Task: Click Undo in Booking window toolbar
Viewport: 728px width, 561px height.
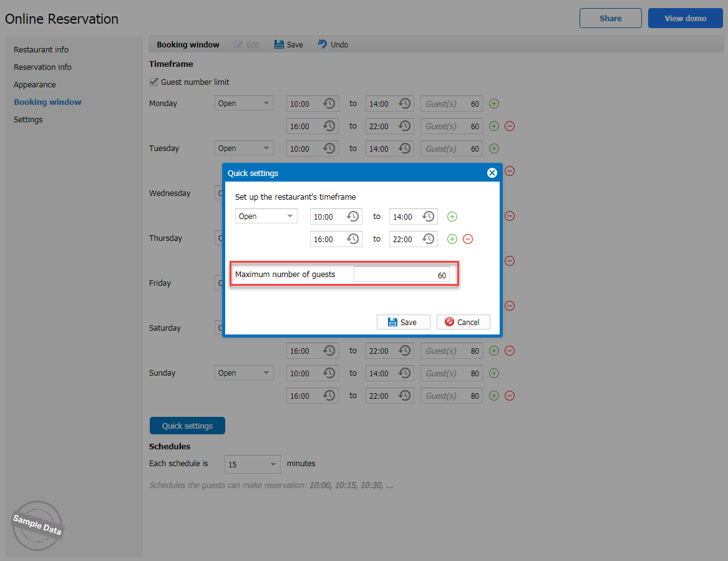Action: [332, 44]
